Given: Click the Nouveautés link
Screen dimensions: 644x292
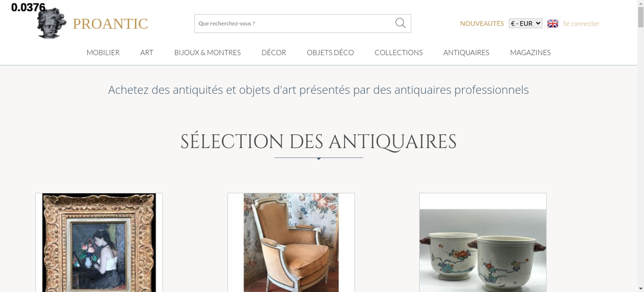Looking at the screenshot, I should pyautogui.click(x=482, y=23).
